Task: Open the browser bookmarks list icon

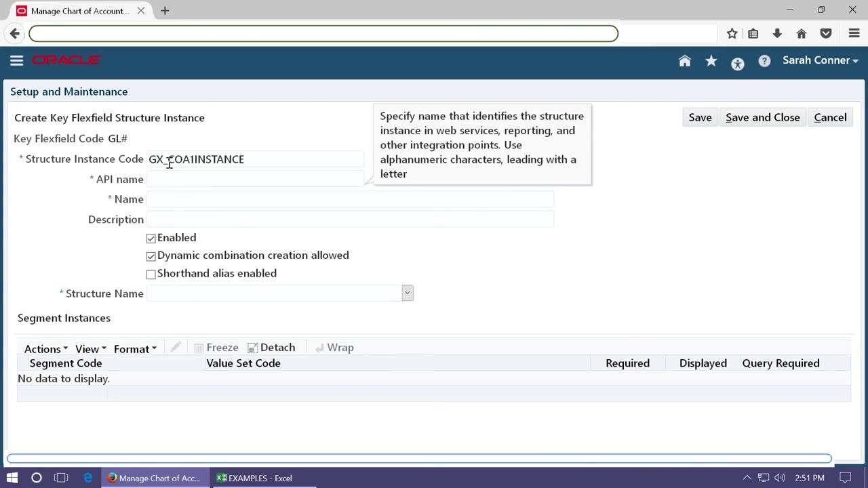Action: coord(753,33)
